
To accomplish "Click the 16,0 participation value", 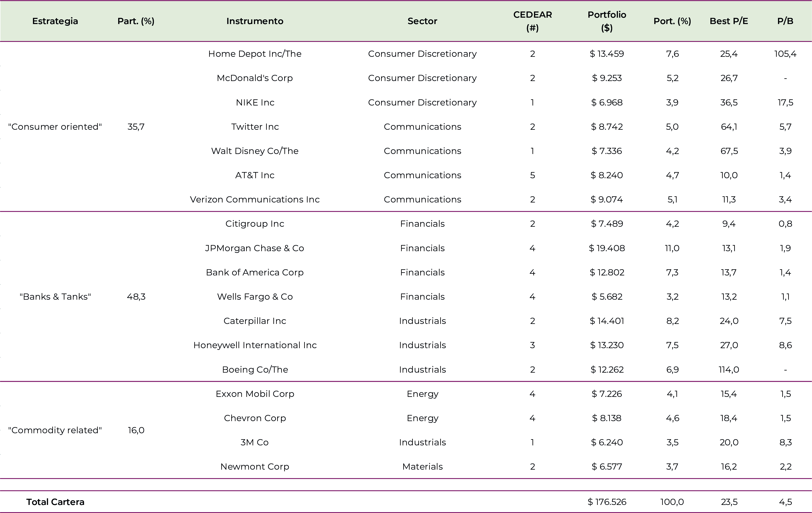I will (x=136, y=430).
